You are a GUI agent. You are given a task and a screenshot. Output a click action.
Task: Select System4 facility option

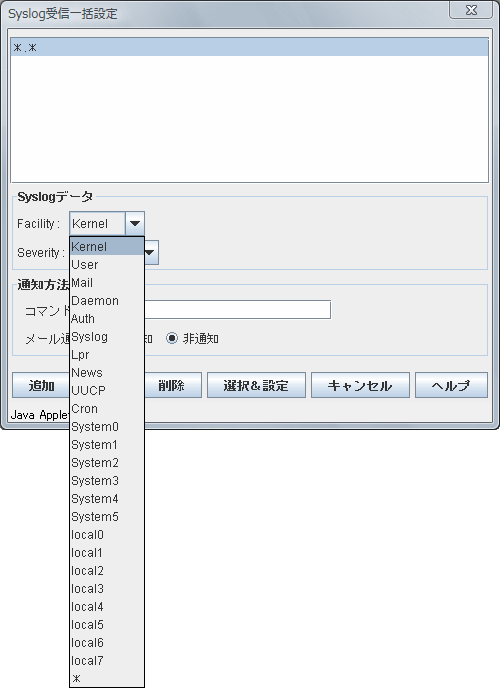click(107, 498)
